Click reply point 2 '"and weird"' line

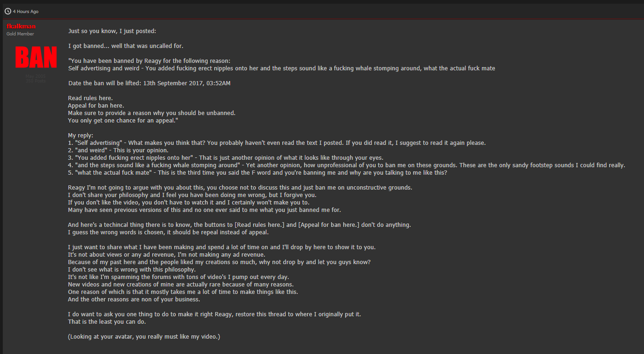tap(118, 150)
